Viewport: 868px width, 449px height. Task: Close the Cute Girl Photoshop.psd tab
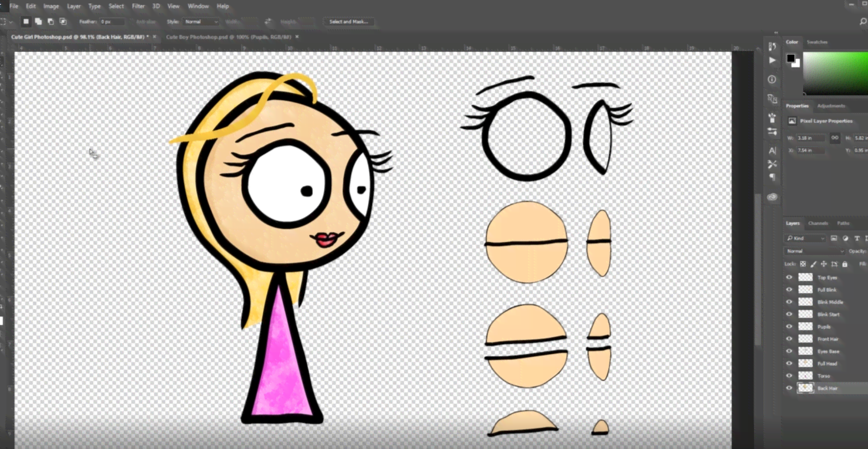(154, 36)
